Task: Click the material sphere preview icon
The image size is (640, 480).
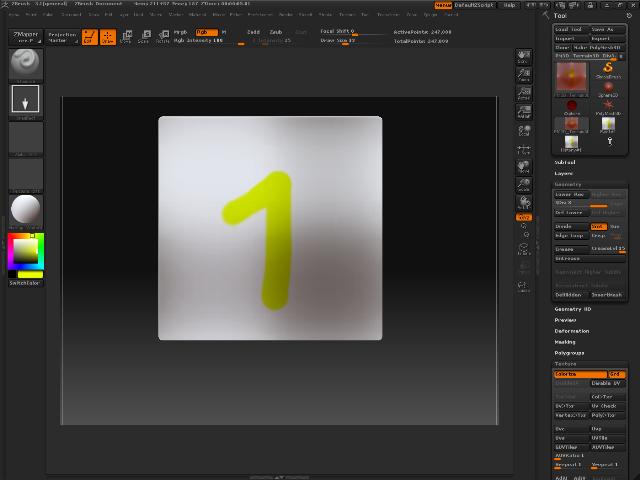Action: click(x=25, y=210)
